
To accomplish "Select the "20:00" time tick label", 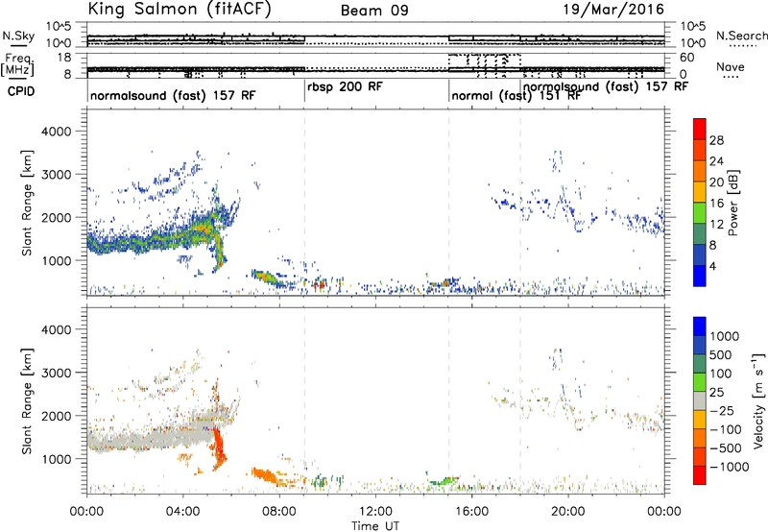I will (568, 512).
